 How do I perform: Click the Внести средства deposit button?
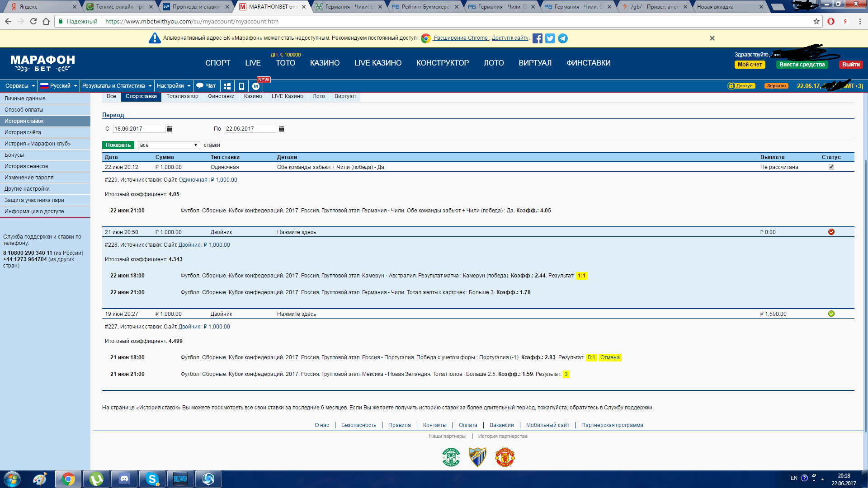point(802,65)
